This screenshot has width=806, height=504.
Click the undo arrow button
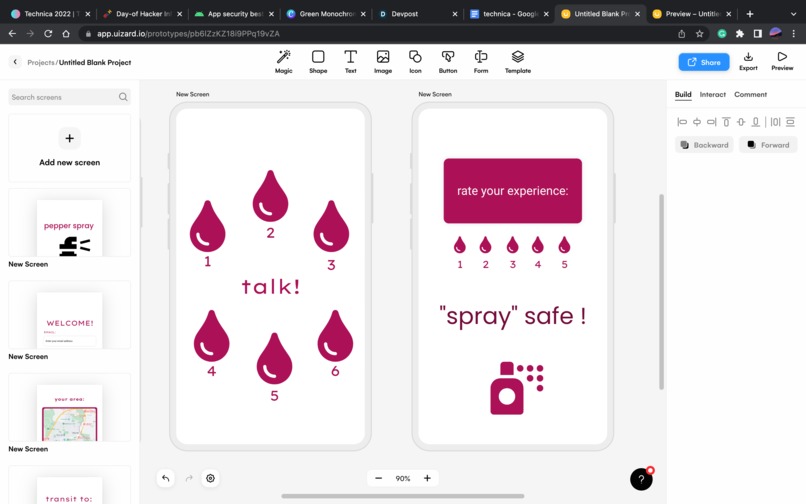166,478
